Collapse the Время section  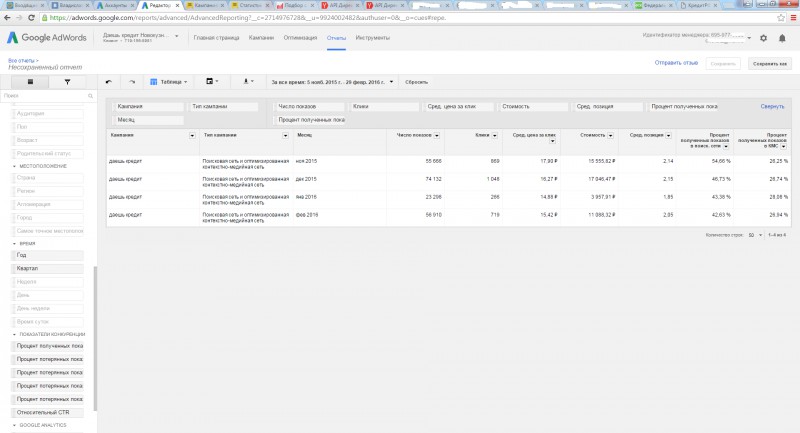click(14, 244)
